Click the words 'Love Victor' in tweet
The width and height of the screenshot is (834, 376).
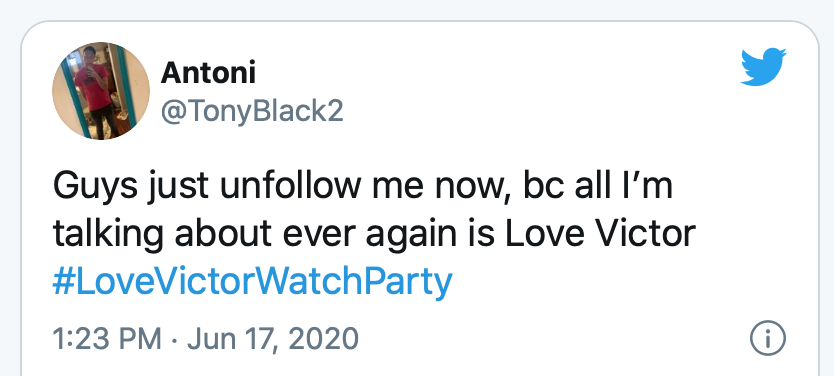click(x=600, y=235)
